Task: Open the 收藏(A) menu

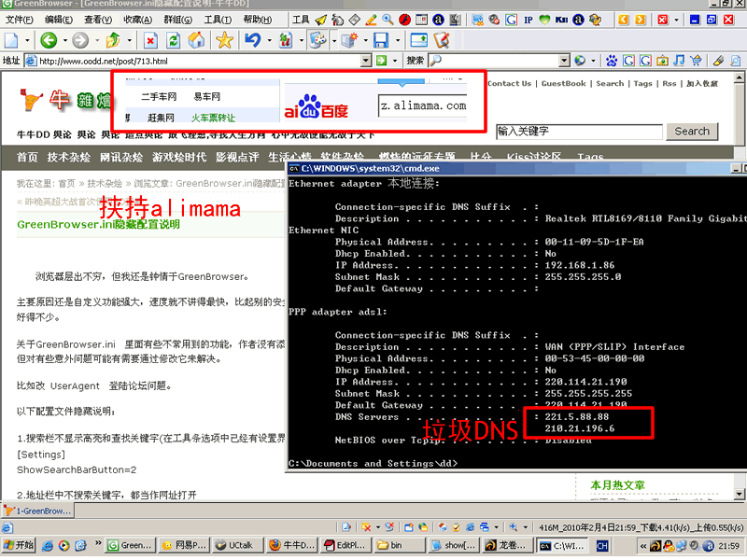Action: pos(137,20)
